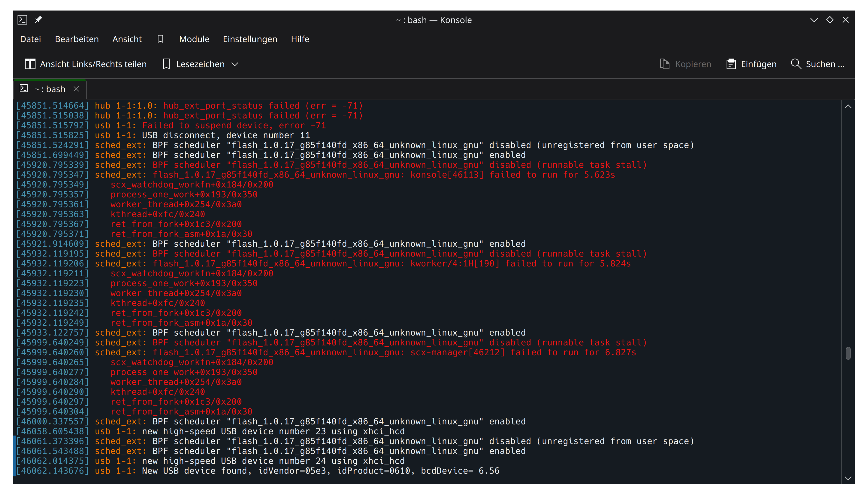868x500 pixels.
Task: Open the bookmark icon menu in menubar
Action: (160, 39)
